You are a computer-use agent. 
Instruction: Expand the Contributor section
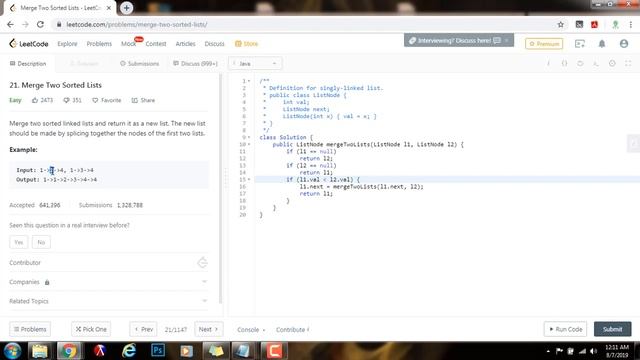point(109,262)
